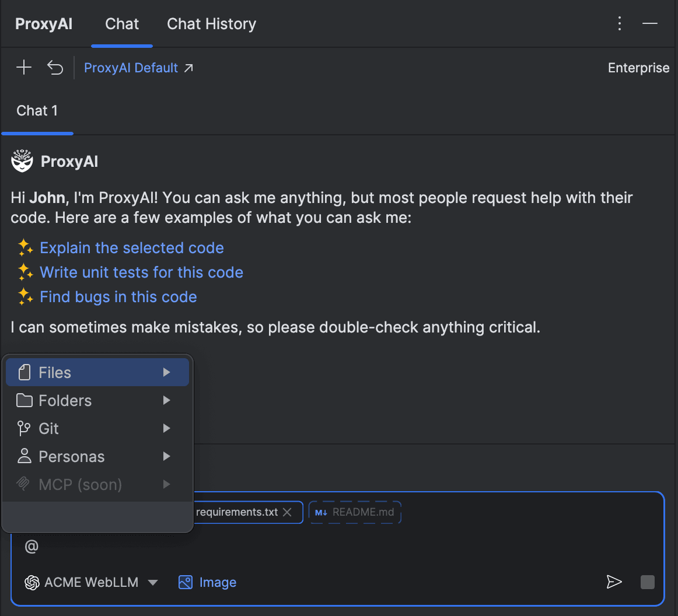Viewport: 678px width, 616px height.
Task: Click the Explain the selected code suggestion
Action: point(131,247)
